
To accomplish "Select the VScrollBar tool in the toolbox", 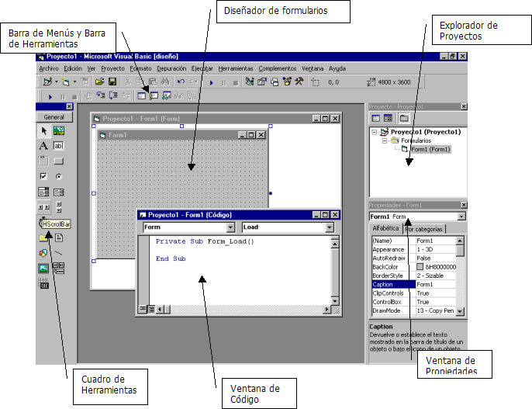I will pyautogui.click(x=59, y=207).
